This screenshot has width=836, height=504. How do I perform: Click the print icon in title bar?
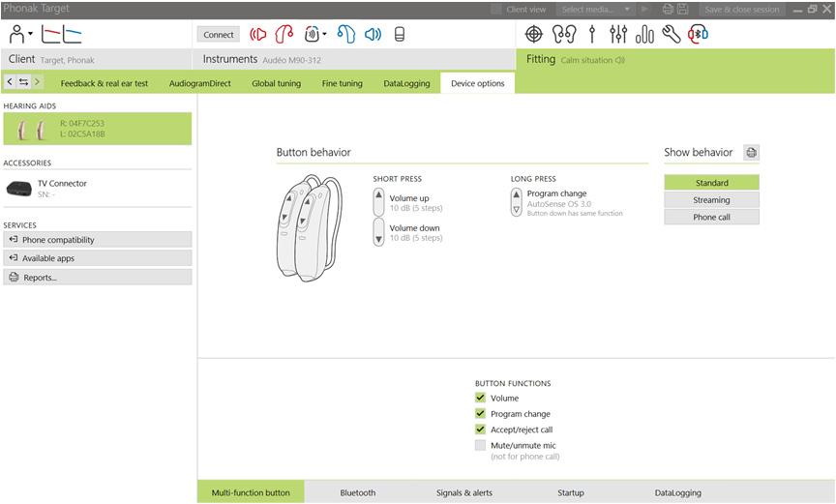pos(668,9)
